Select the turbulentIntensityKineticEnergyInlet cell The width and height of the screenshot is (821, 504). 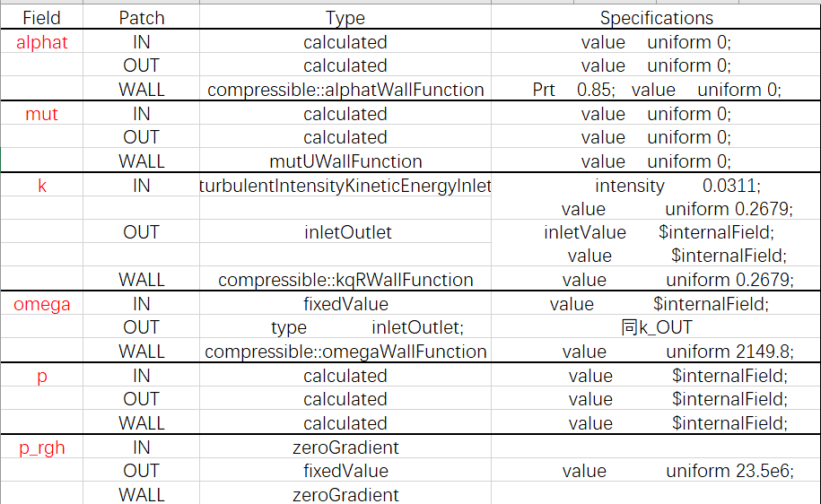(345, 186)
